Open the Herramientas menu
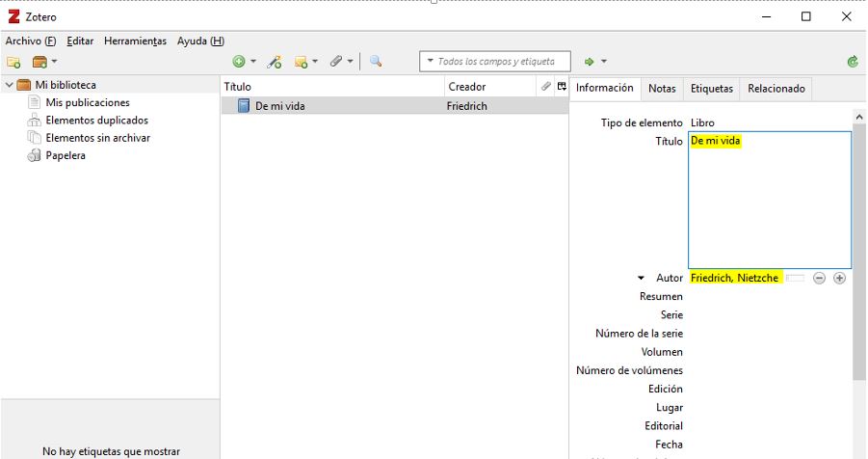Screen dimensions: 868x459 pos(135,40)
